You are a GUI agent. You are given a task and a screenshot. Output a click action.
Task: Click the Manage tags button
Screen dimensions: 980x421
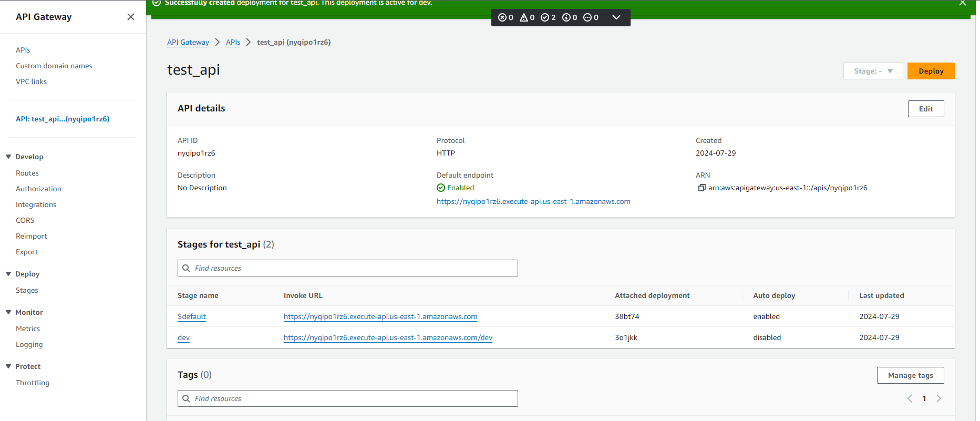point(910,375)
